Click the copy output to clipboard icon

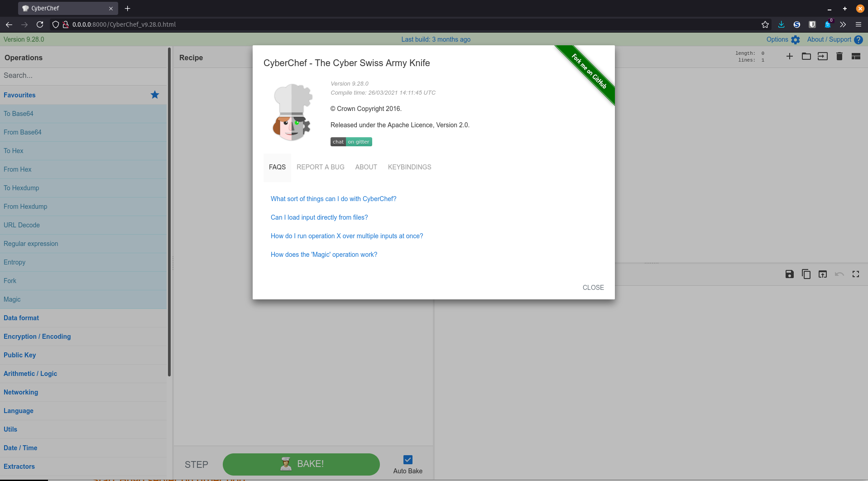tap(806, 274)
